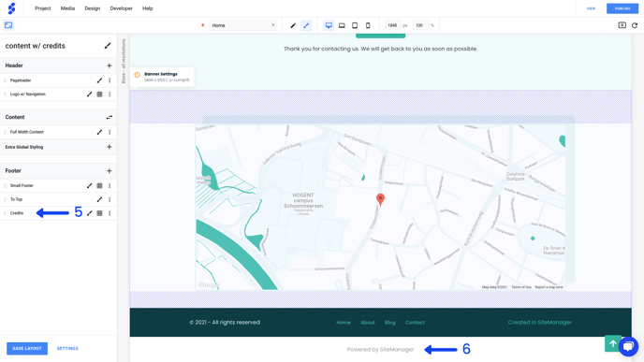Open To Top more options
The width and height of the screenshot is (644, 362).
point(110,199)
